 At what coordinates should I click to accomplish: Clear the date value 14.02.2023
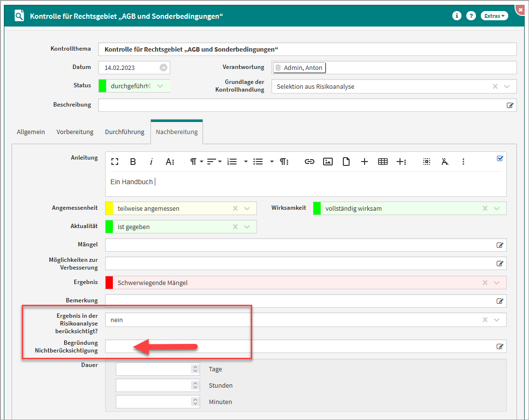tap(163, 68)
